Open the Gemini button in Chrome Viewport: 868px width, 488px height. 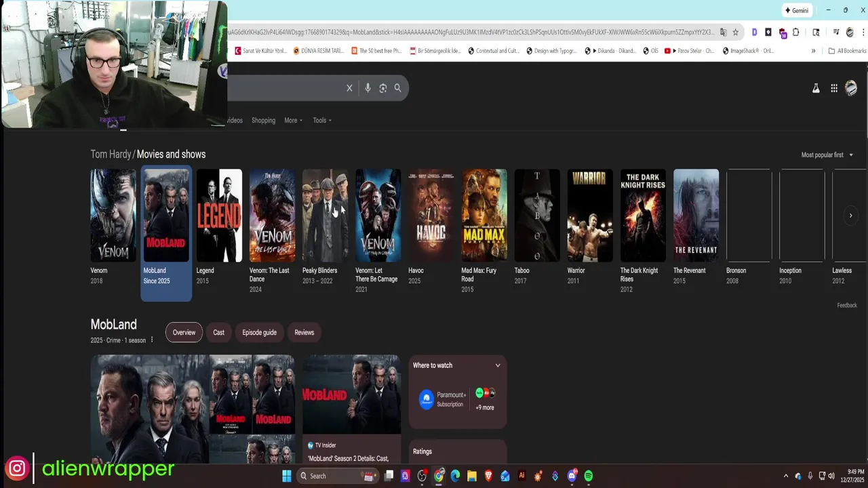(x=797, y=10)
